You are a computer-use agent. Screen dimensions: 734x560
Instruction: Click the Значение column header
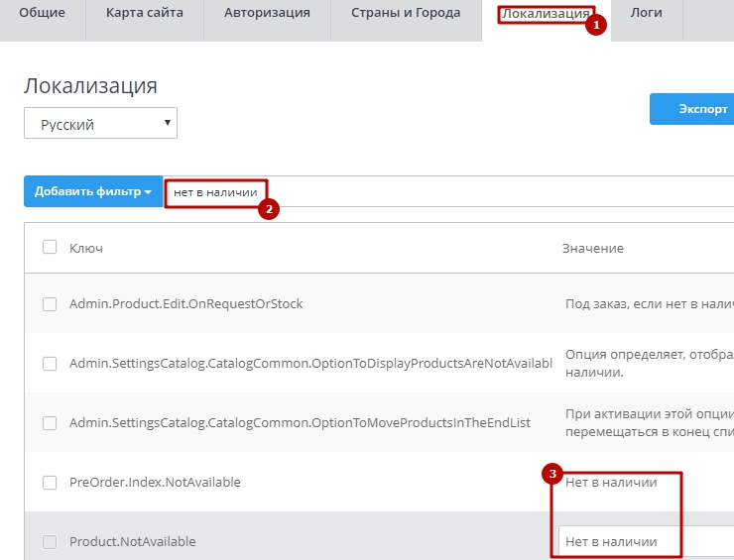point(593,248)
